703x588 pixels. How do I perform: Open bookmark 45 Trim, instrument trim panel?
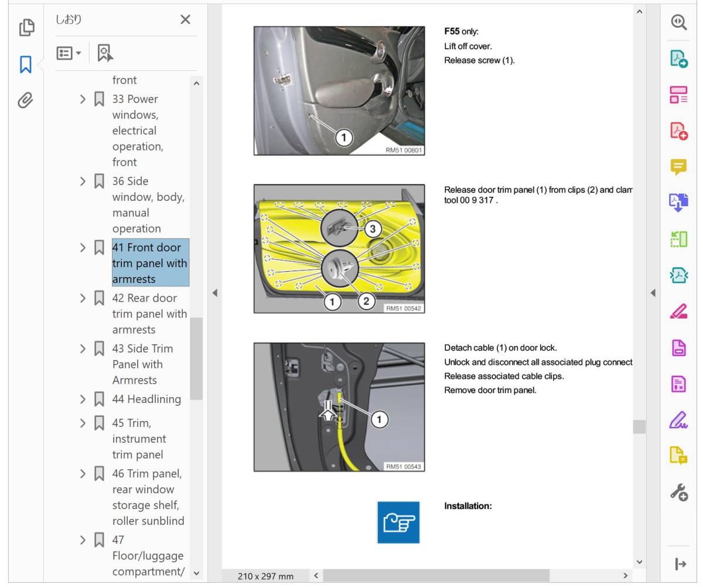click(139, 439)
